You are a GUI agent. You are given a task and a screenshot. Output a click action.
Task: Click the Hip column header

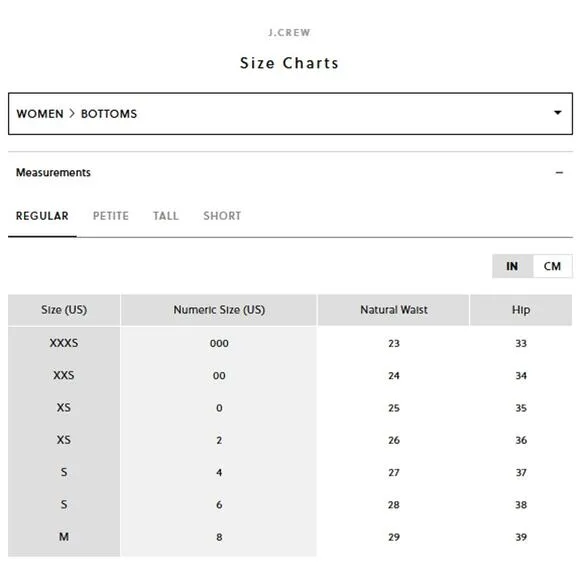click(521, 310)
